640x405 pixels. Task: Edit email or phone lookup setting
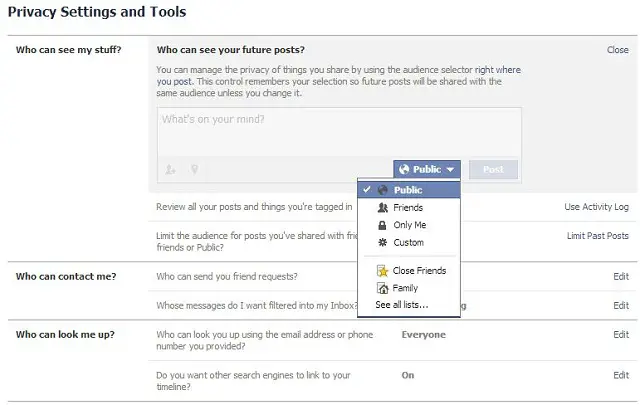pos(621,335)
